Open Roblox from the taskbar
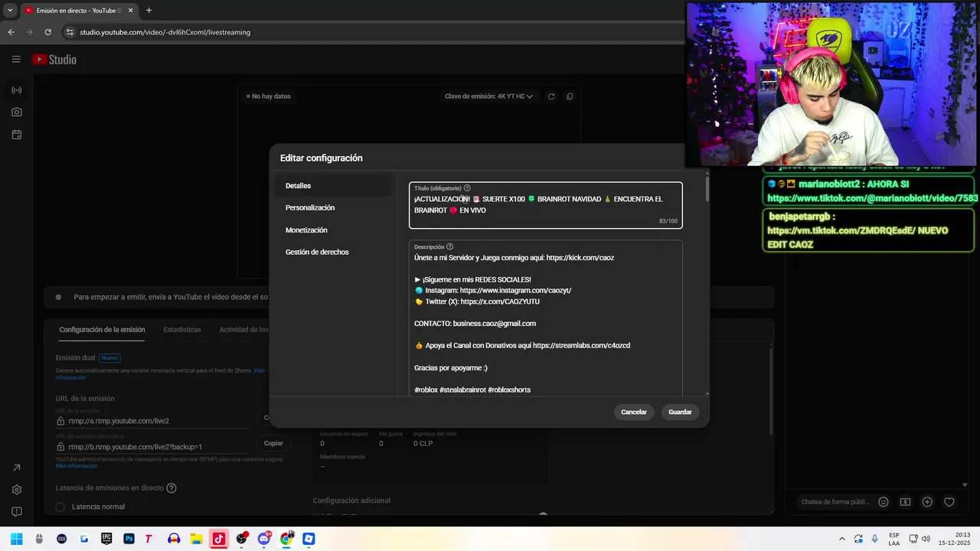 [x=309, y=539]
